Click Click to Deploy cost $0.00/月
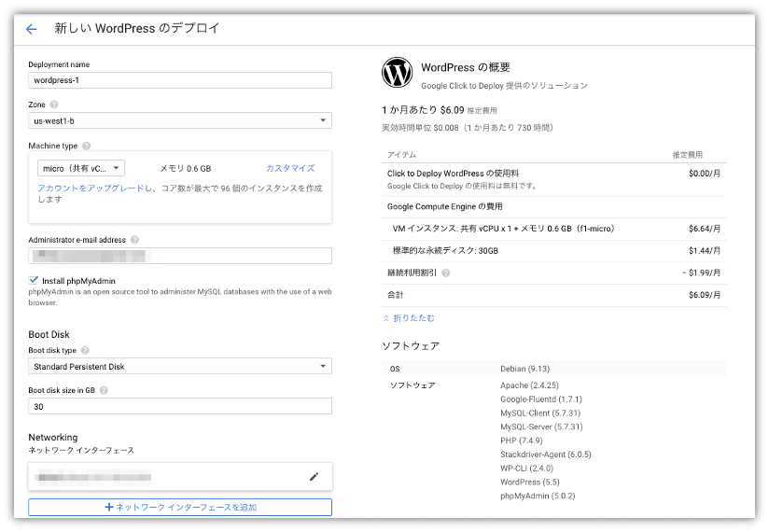This screenshot has width=769, height=532. pos(705,173)
